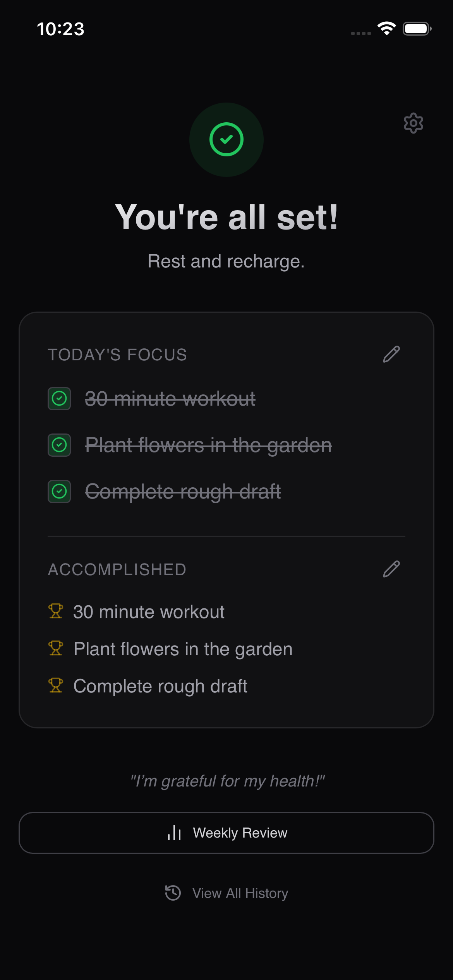
Task: Tap the Wi-Fi icon in the status bar
Action: click(386, 28)
